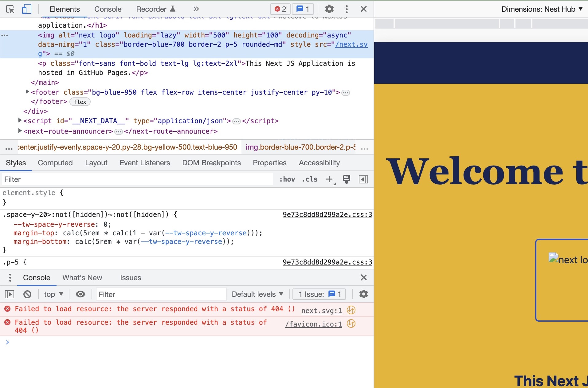Show the console sidebar

coord(10,294)
